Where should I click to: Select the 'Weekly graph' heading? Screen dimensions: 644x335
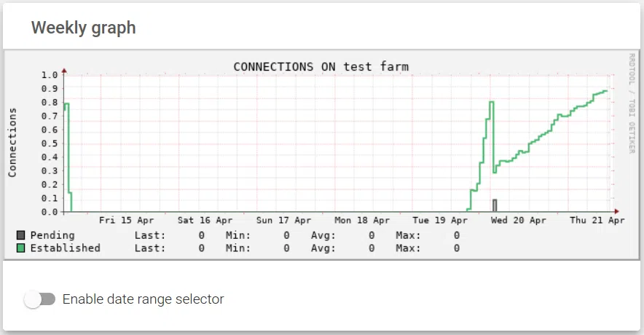point(83,28)
